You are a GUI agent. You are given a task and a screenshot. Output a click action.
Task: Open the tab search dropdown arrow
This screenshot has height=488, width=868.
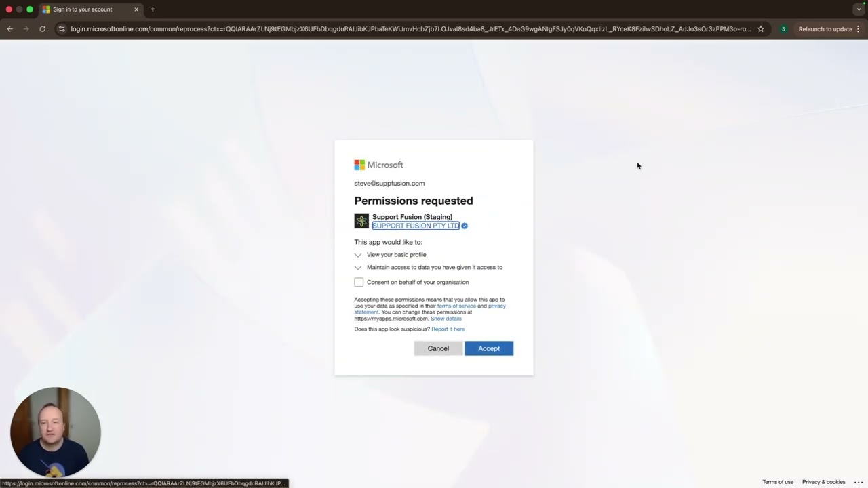point(859,9)
